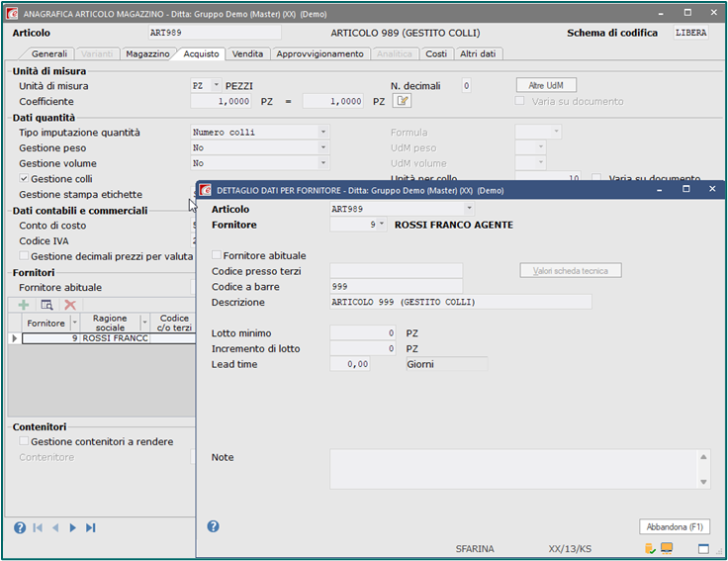
Task: Tick Fornitore abituale in supplier detail
Action: pyautogui.click(x=217, y=255)
